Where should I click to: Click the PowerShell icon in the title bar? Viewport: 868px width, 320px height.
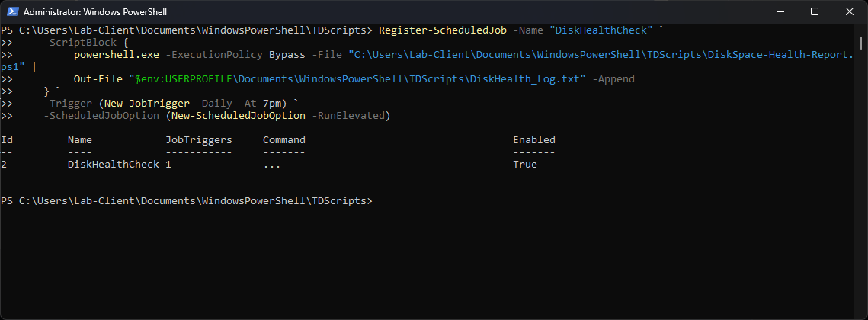click(x=11, y=11)
